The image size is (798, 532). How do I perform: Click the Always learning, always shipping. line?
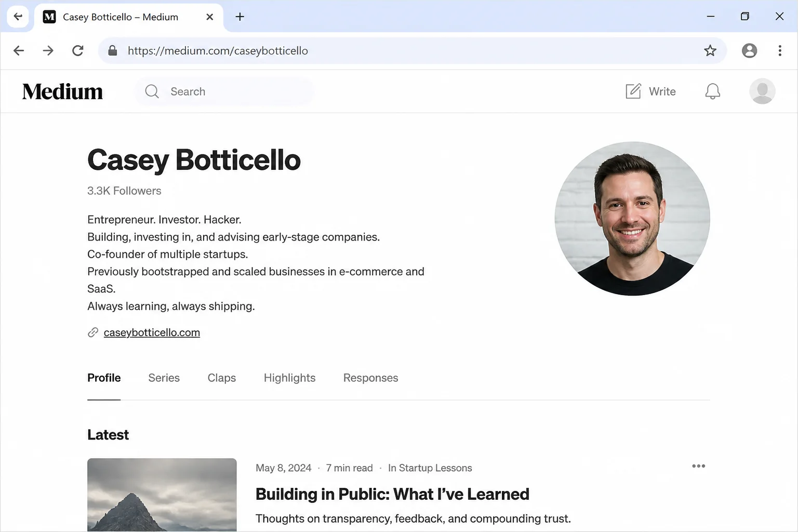[x=171, y=307]
